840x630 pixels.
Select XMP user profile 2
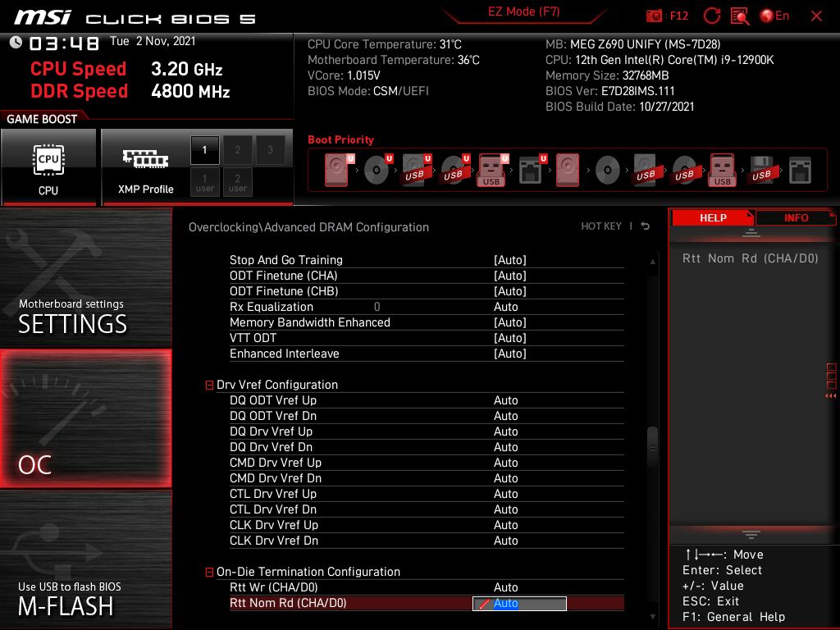coord(237,182)
